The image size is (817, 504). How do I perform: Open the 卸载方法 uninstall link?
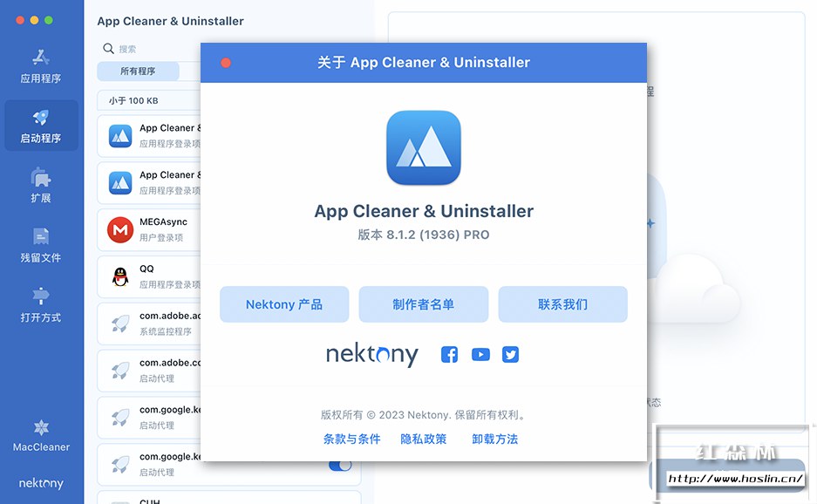click(x=494, y=439)
